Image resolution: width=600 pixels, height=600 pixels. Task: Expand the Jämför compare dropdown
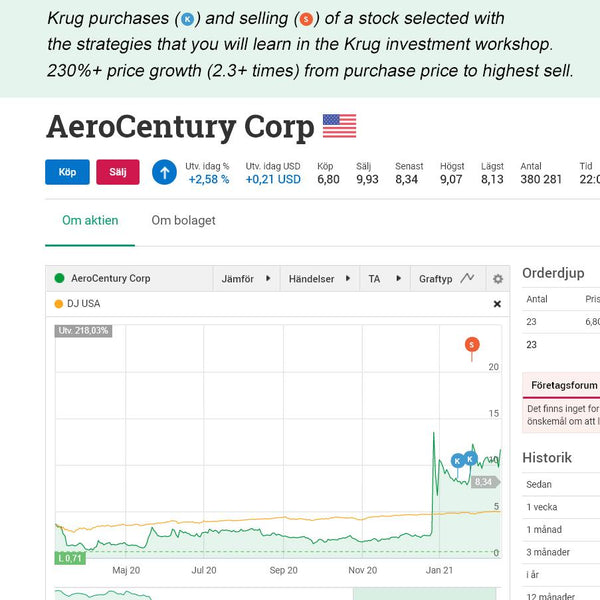[246, 279]
